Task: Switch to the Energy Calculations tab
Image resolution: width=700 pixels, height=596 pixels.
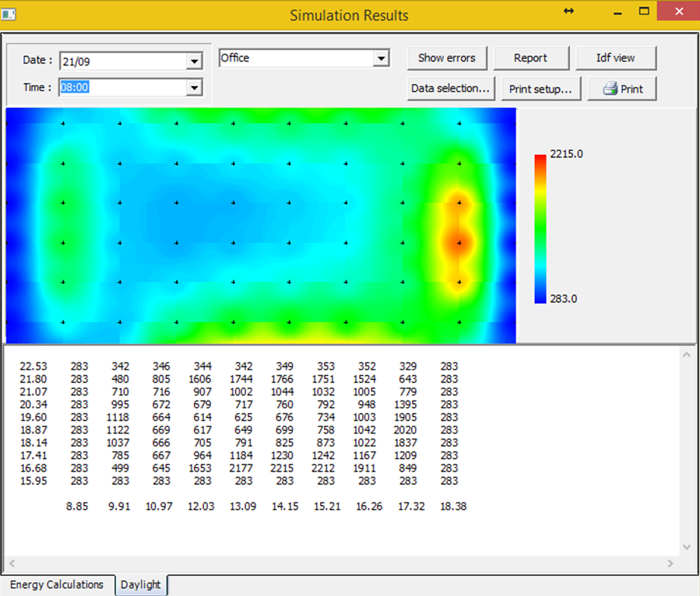Action: pyautogui.click(x=57, y=584)
